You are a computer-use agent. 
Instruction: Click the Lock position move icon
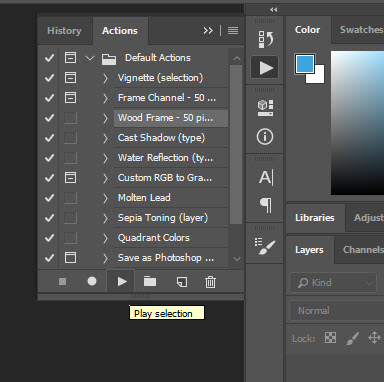(x=374, y=338)
